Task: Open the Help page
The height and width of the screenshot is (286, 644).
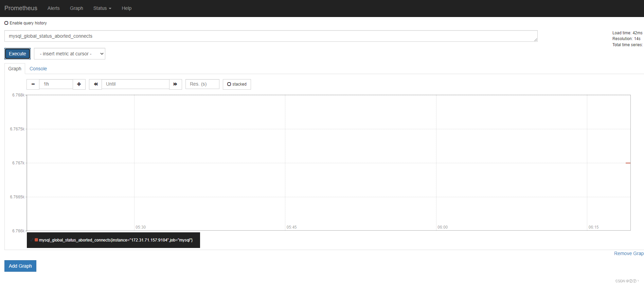Action: 127,8
